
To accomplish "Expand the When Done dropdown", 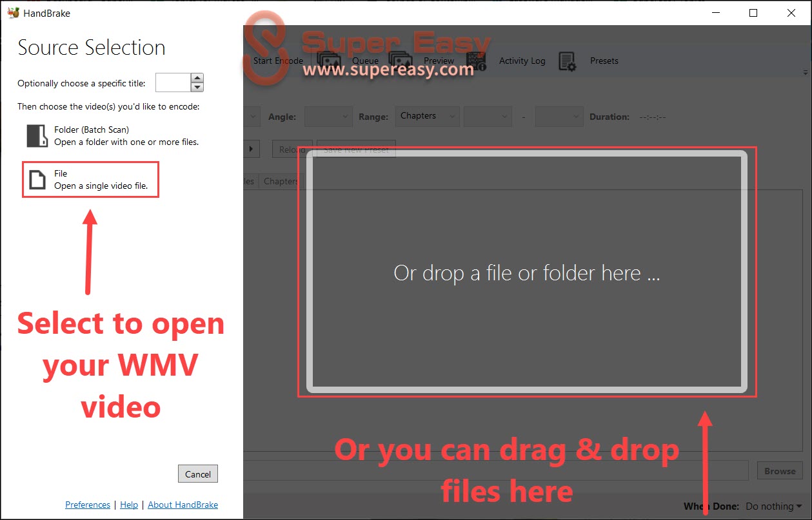I will pos(774,506).
